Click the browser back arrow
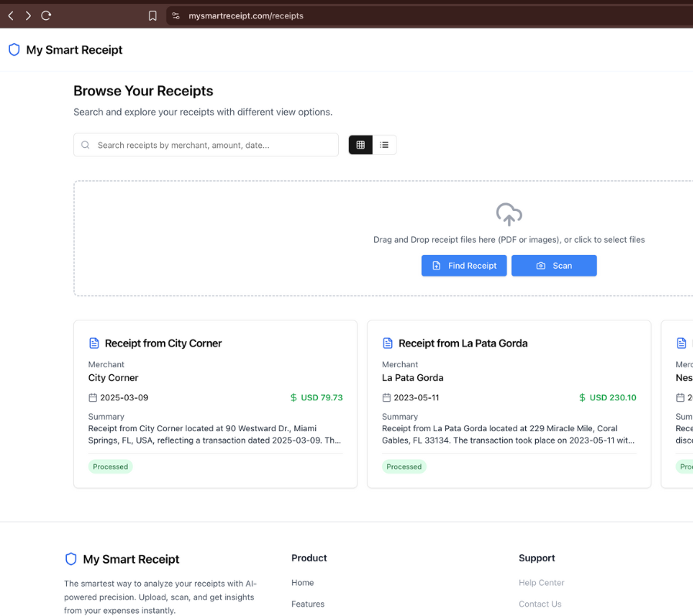Screen dimensions: 693x616 [x=11, y=15]
